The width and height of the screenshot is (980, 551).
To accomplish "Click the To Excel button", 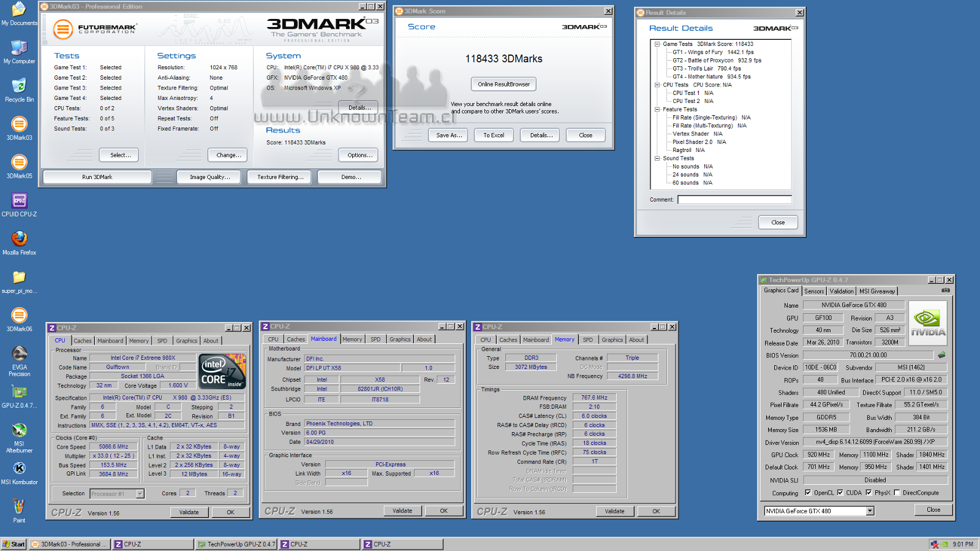I will coord(494,135).
